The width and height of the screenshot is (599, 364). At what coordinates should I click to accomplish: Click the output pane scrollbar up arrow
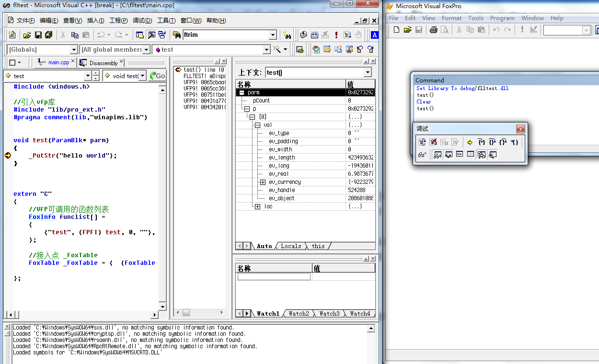click(371, 329)
